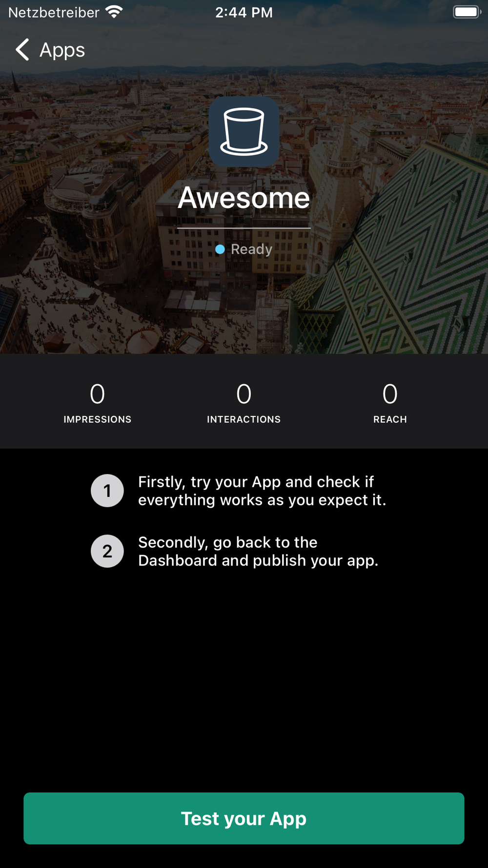Viewport: 488px width, 868px height.
Task: Tap the back chevron arrow
Action: 22,50
